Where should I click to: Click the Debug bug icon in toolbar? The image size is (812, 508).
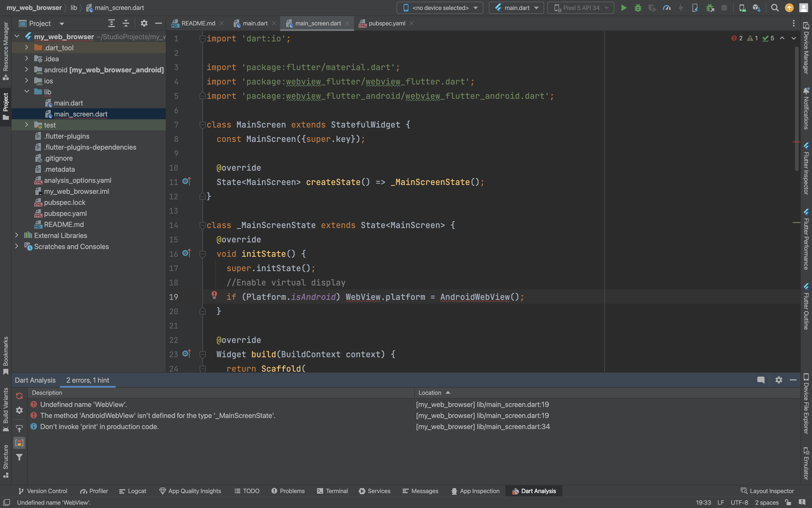coord(637,8)
